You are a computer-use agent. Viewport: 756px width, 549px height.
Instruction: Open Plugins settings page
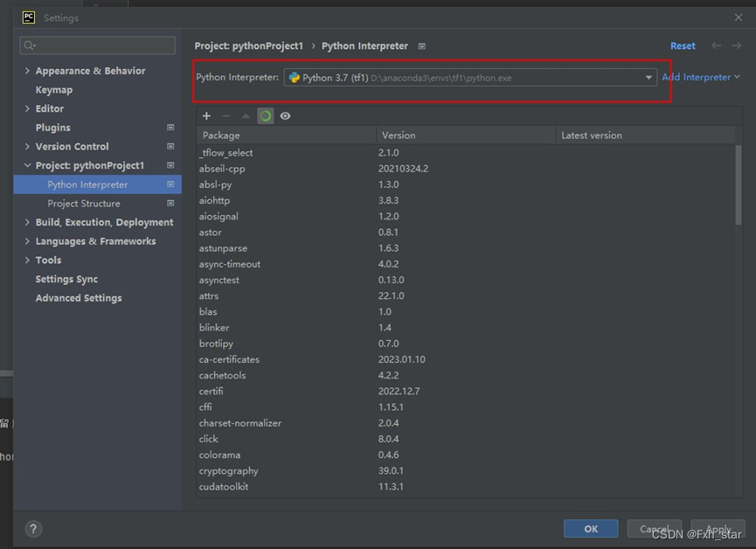tap(53, 128)
